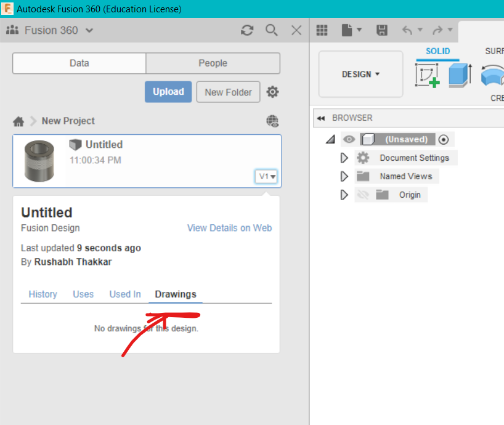
Task: Collapse the BROWSER panel arrows
Action: 320,118
